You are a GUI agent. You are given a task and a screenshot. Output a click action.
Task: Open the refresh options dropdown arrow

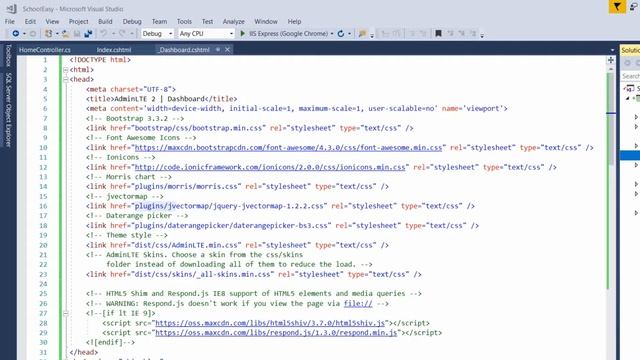[x=349, y=34]
